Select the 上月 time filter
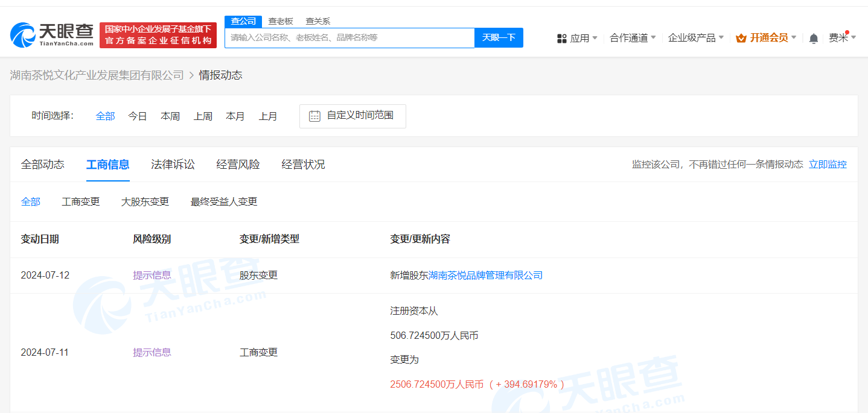This screenshot has height=413, width=868. click(268, 116)
